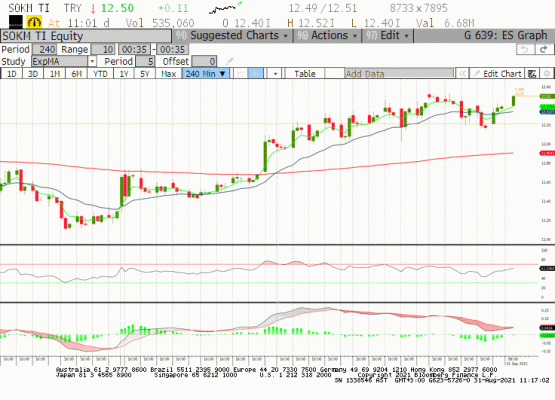Select the YTD range tab
This screenshot has height=400, width=555.
click(x=100, y=74)
